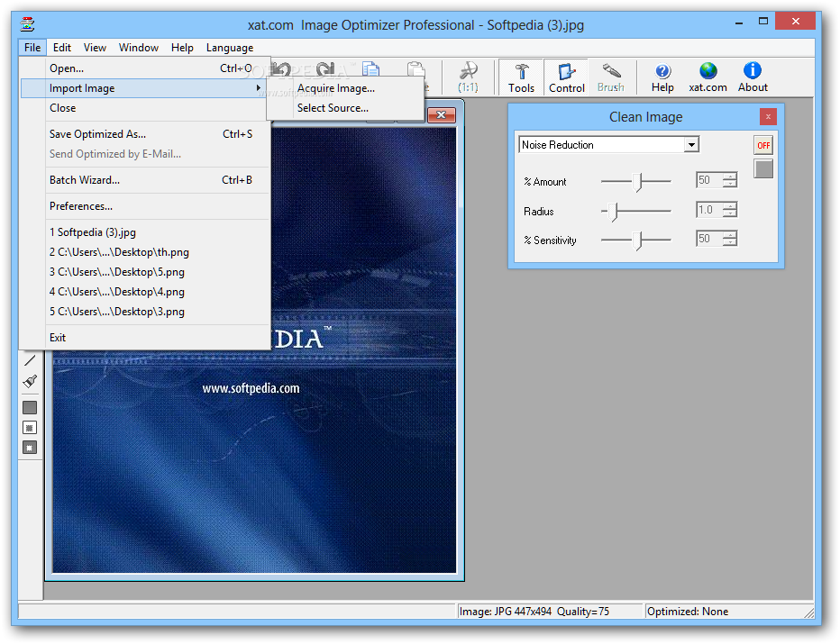The image size is (840, 644).
Task: Click the % Sensitivity spinner arrows
Action: [730, 238]
